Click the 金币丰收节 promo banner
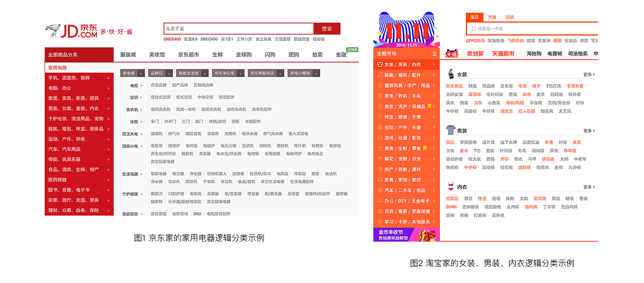The width and height of the screenshot is (644, 283). [406, 235]
